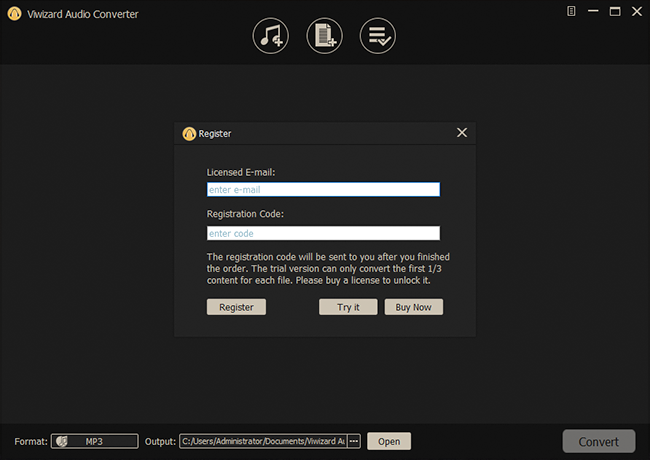This screenshot has width=650, height=460.
Task: Click the Format audio icon
Action: [x=62, y=441]
